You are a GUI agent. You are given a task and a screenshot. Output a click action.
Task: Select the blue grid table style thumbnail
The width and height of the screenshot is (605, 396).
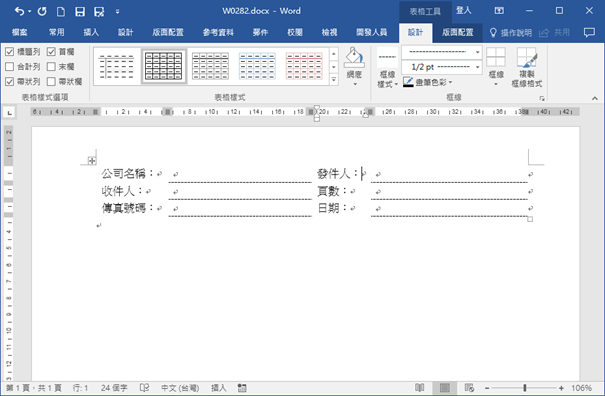pos(257,66)
